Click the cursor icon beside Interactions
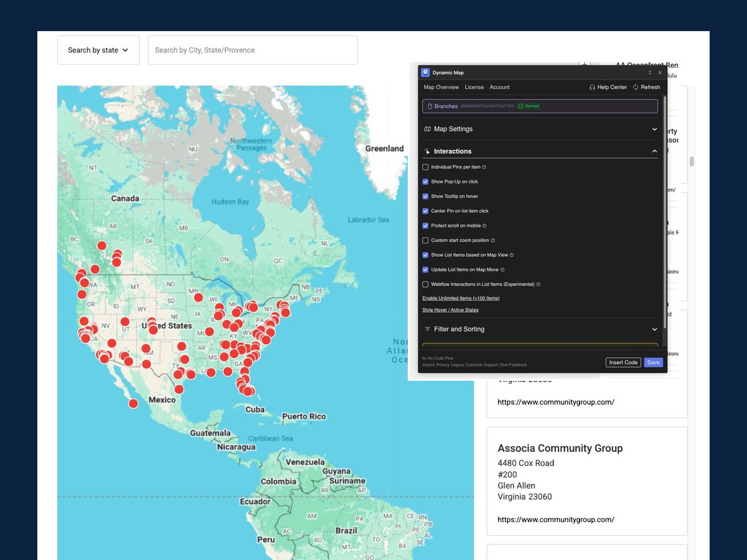The image size is (747, 560). 428,151
